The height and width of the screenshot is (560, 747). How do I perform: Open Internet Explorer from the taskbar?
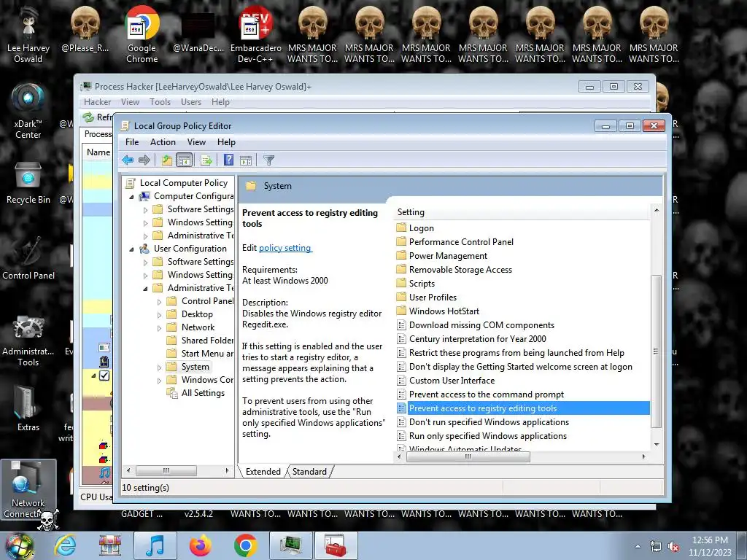pyautogui.click(x=65, y=545)
